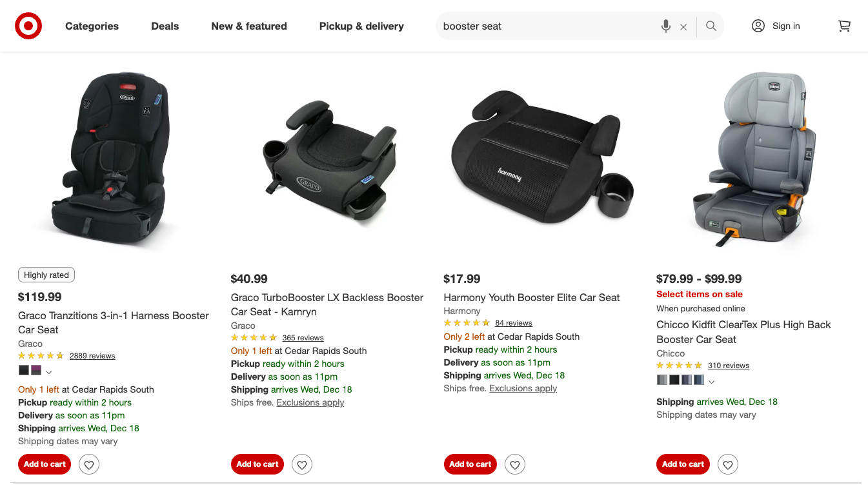868x490 pixels.
Task: Favorite the Graco Tranzitions seat with heart
Action: coord(89,464)
